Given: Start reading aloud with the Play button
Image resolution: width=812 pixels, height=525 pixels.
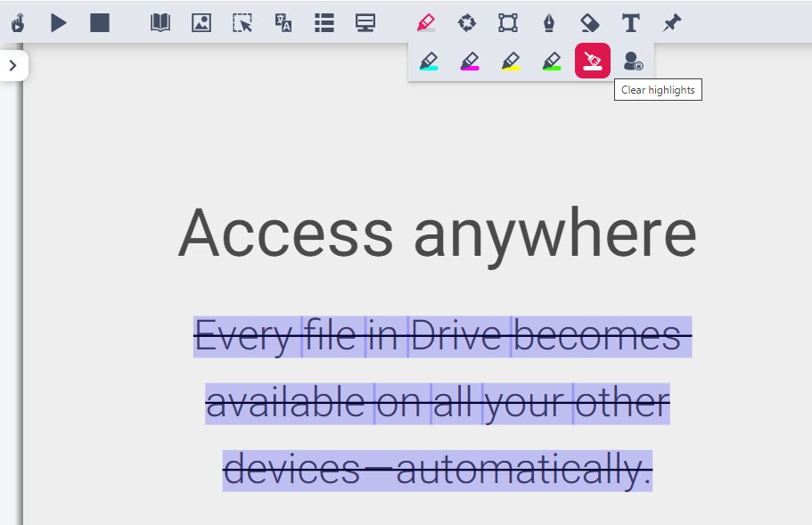Looking at the screenshot, I should pyautogui.click(x=59, y=23).
